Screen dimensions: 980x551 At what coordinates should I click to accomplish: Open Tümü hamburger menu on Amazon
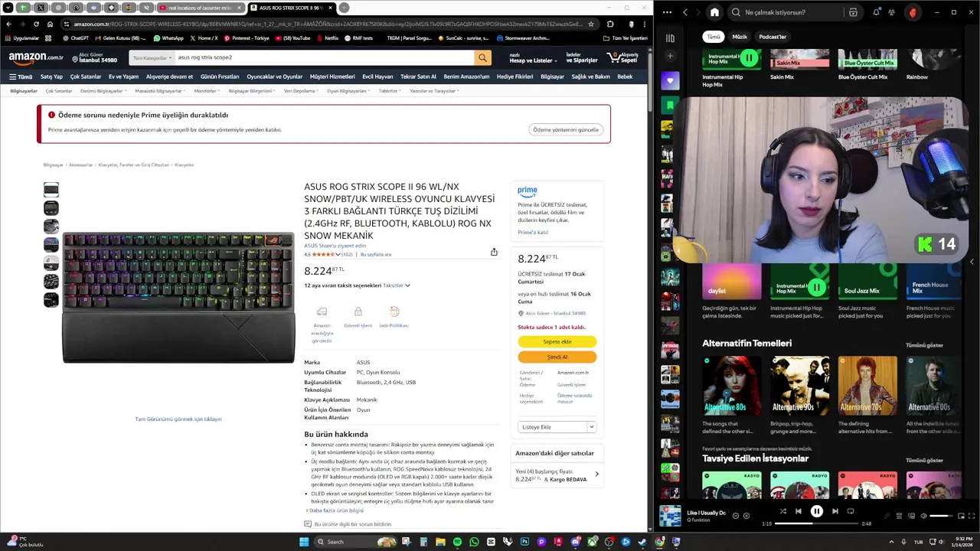pyautogui.click(x=21, y=77)
